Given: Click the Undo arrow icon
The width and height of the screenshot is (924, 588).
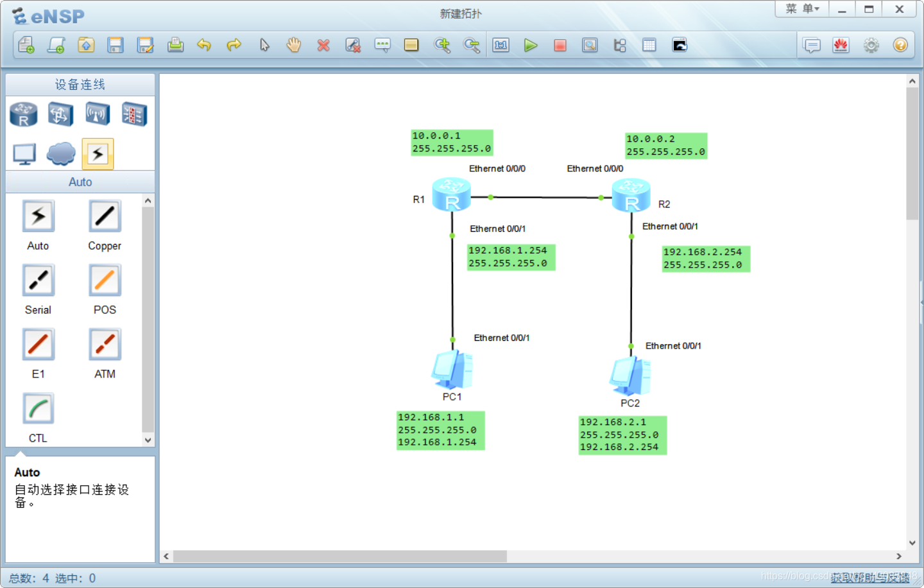Looking at the screenshot, I should tap(204, 45).
